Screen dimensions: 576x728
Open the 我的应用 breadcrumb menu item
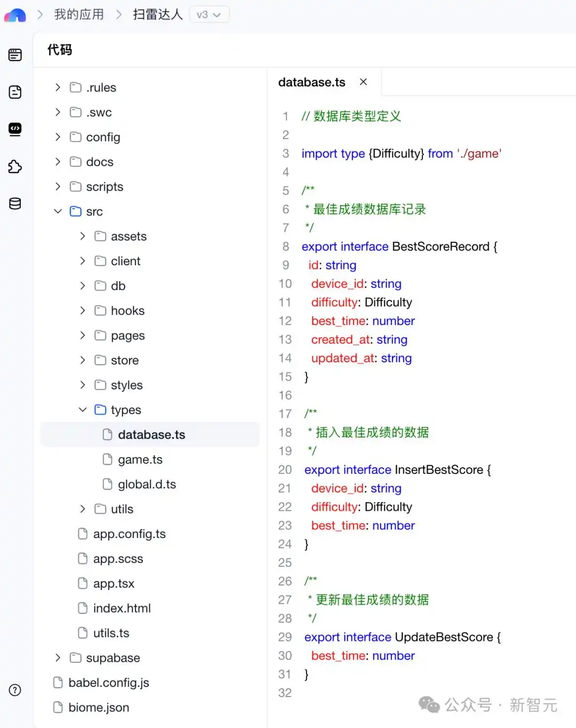click(x=78, y=14)
